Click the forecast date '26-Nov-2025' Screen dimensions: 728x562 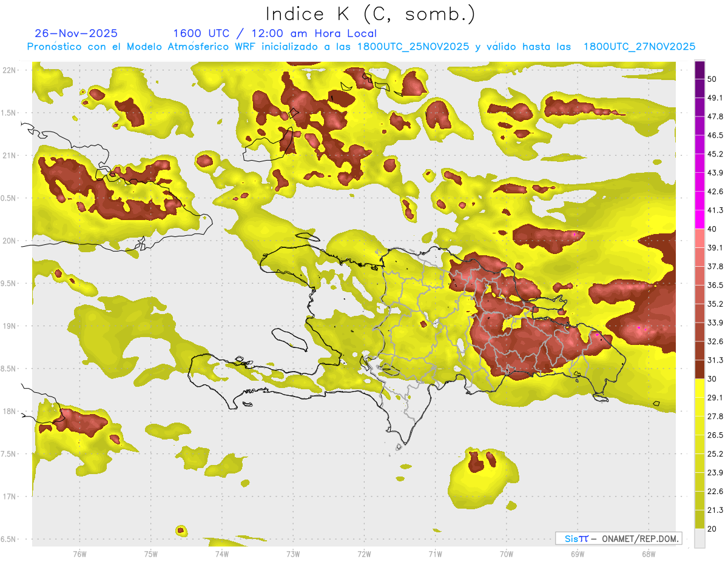76,33
